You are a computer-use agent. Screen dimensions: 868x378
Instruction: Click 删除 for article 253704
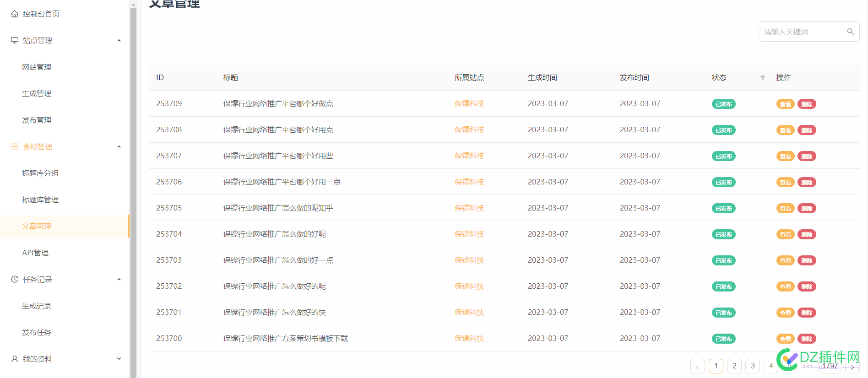pos(807,234)
